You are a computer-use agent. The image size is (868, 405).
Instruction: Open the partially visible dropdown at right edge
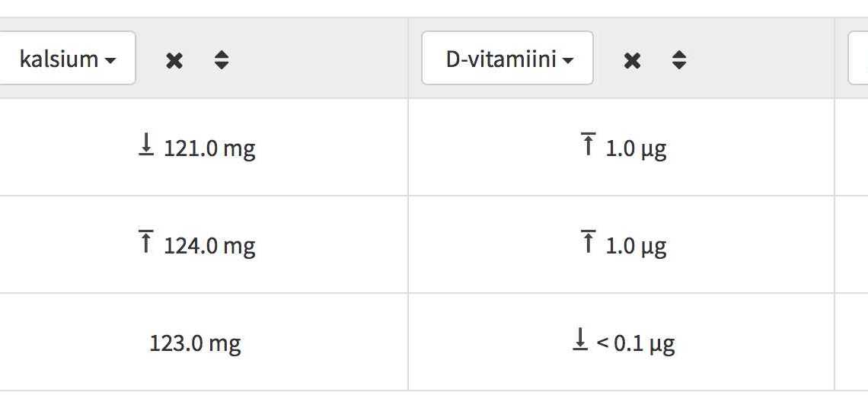(859, 58)
